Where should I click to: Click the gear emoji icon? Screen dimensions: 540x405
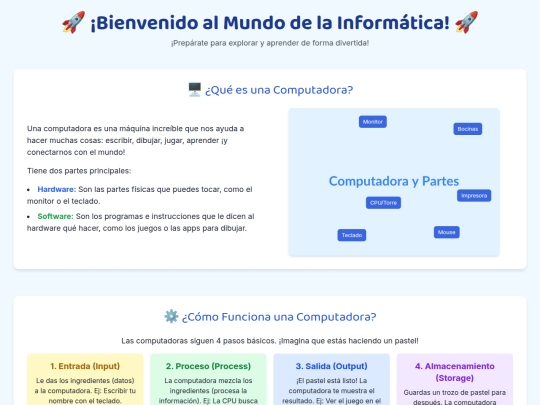[171, 316]
